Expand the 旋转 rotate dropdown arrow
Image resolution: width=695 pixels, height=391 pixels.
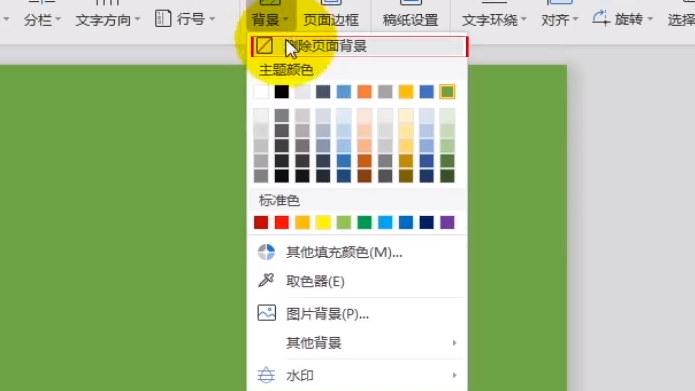[x=650, y=19]
